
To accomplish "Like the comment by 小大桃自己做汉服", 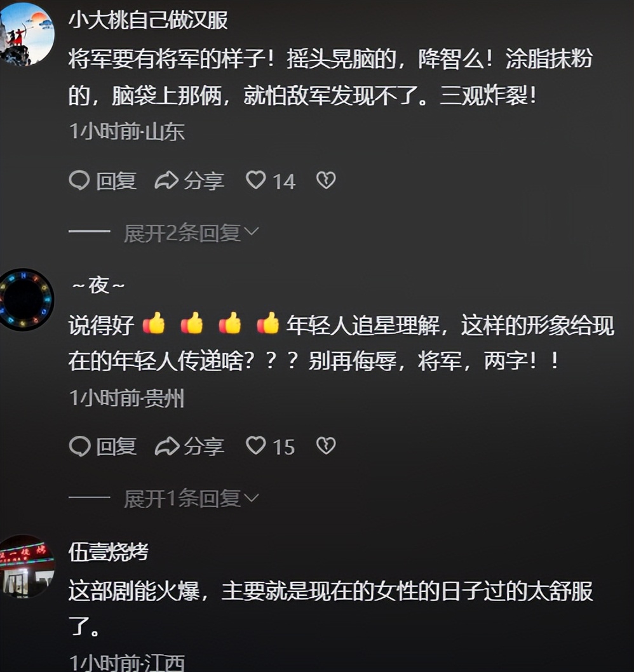I will (x=255, y=180).
